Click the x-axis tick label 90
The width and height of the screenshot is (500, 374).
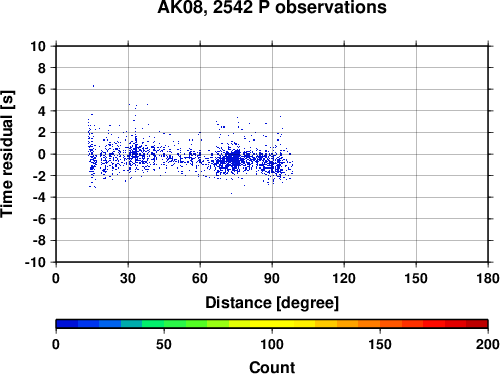pos(272,278)
